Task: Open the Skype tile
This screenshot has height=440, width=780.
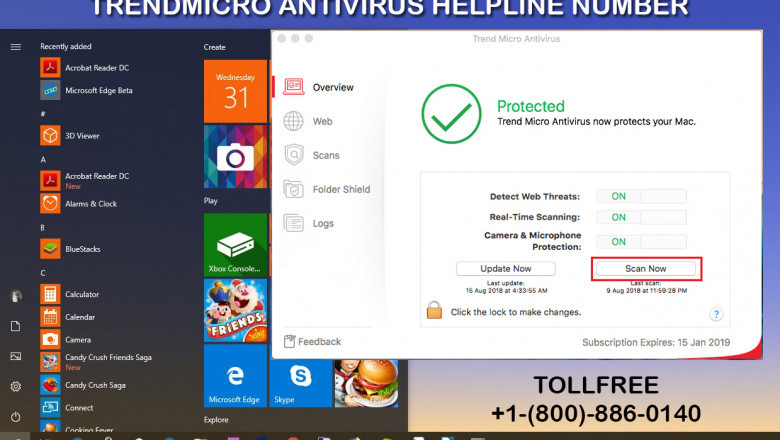Action: click(x=300, y=376)
